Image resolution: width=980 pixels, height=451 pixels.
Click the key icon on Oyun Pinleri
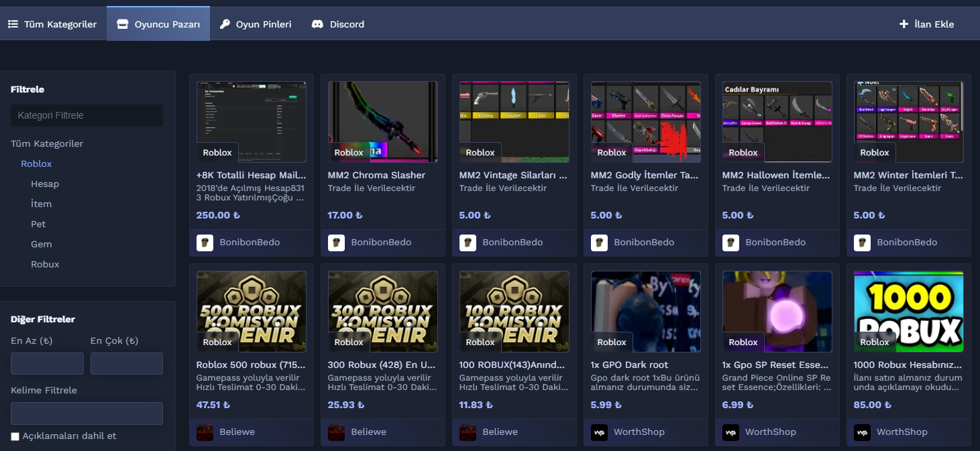pos(225,24)
